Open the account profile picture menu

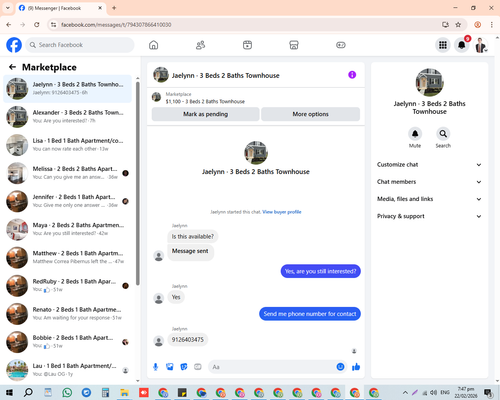[x=480, y=45]
